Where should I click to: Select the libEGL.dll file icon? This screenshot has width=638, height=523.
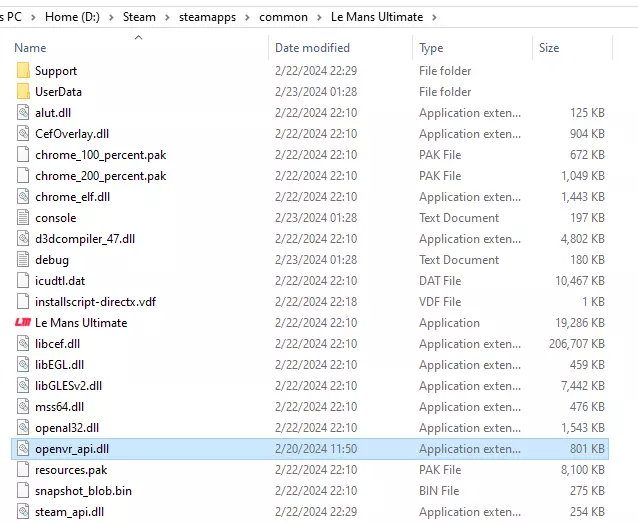click(x=23, y=365)
